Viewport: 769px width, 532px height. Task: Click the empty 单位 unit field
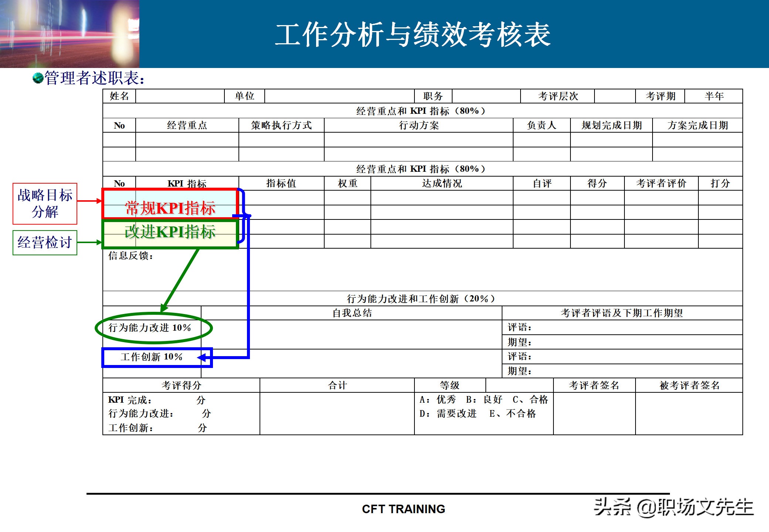coord(339,96)
